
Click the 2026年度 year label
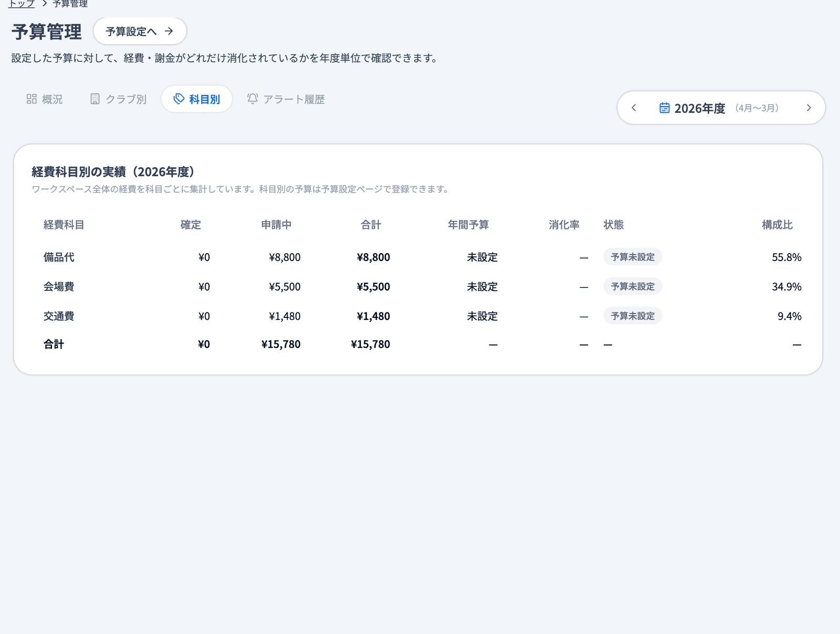click(x=699, y=108)
